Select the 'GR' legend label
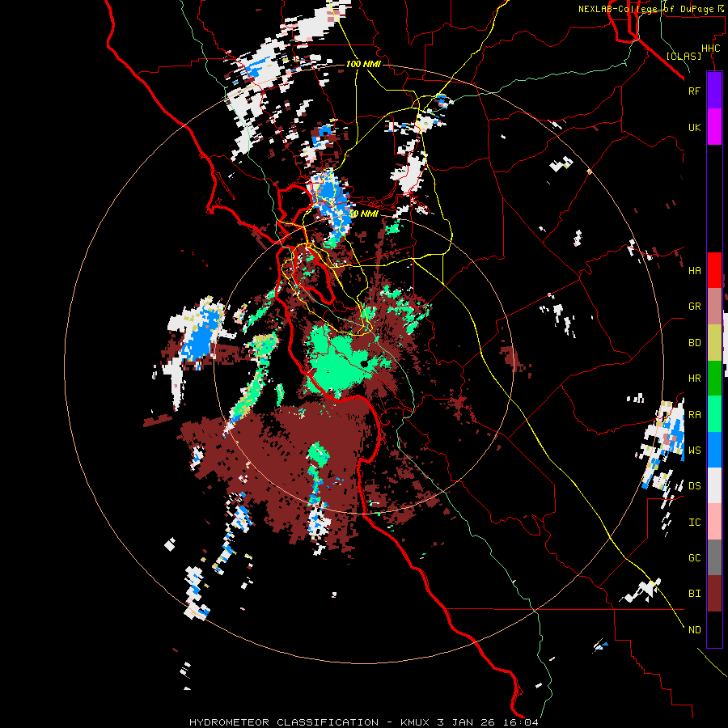Image resolution: width=728 pixels, height=728 pixels. tap(694, 307)
